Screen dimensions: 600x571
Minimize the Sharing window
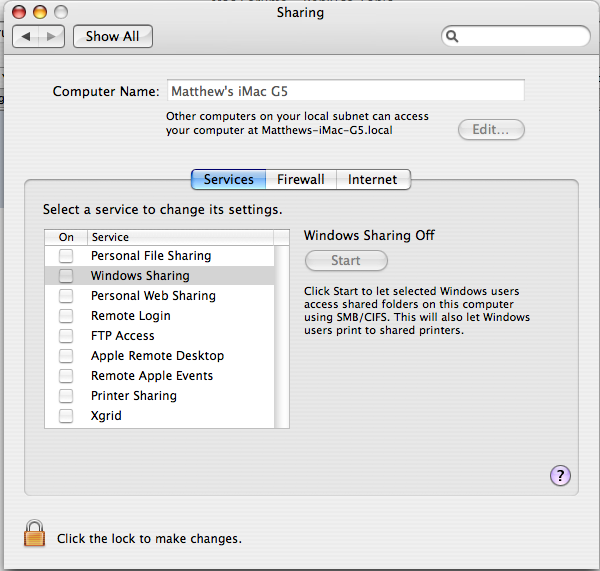[40, 12]
